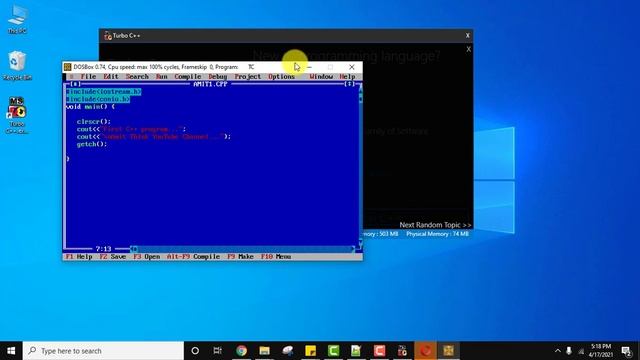The width and height of the screenshot is (640, 360).
Task: Open the red recording app taskbar icon
Action: (x=425, y=351)
